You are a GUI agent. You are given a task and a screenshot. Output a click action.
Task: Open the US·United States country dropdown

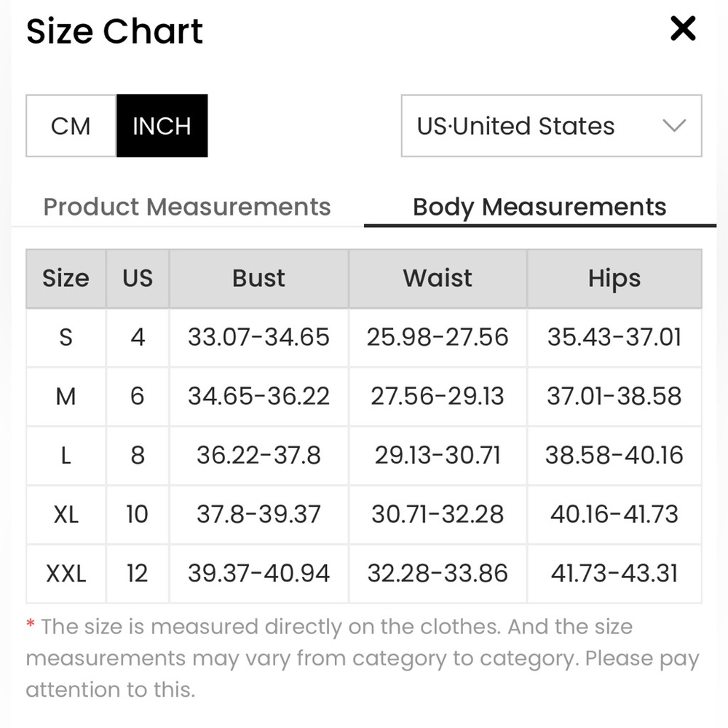[x=552, y=126]
